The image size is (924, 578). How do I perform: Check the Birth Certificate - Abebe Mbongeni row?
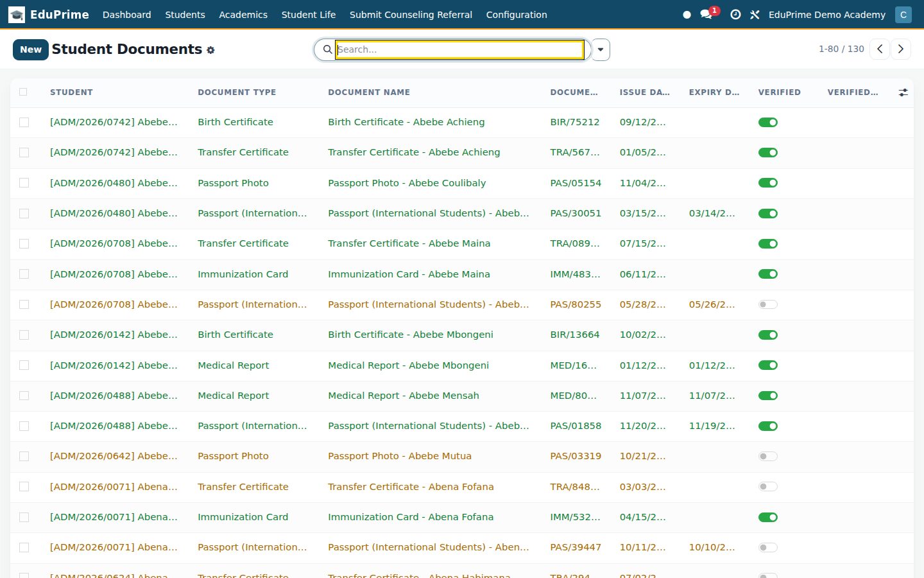24,335
